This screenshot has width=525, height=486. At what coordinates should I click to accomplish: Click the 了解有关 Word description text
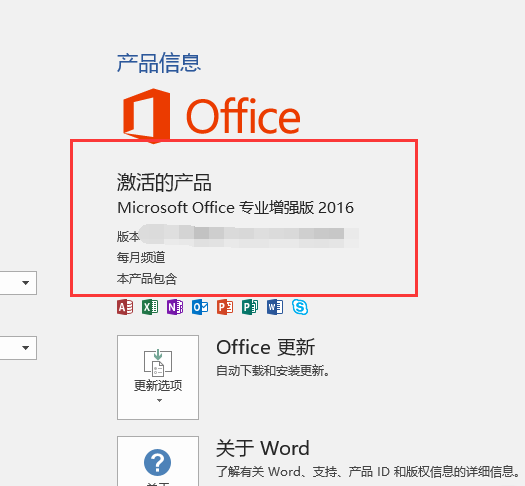[x=367, y=472]
